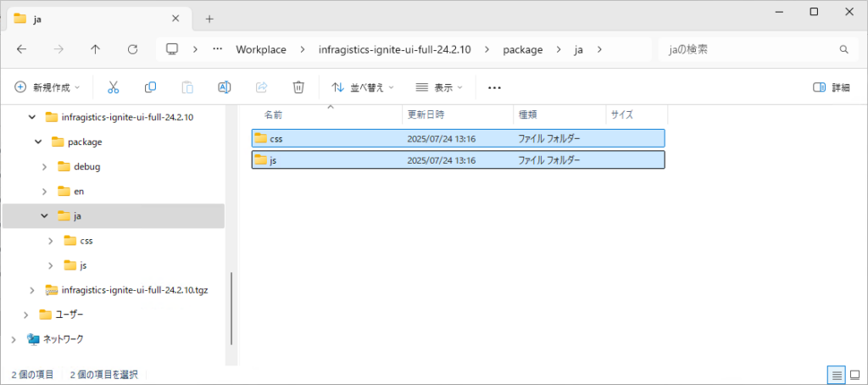
Task: Select the css row date 2025/07/24 13:16
Action: click(441, 138)
